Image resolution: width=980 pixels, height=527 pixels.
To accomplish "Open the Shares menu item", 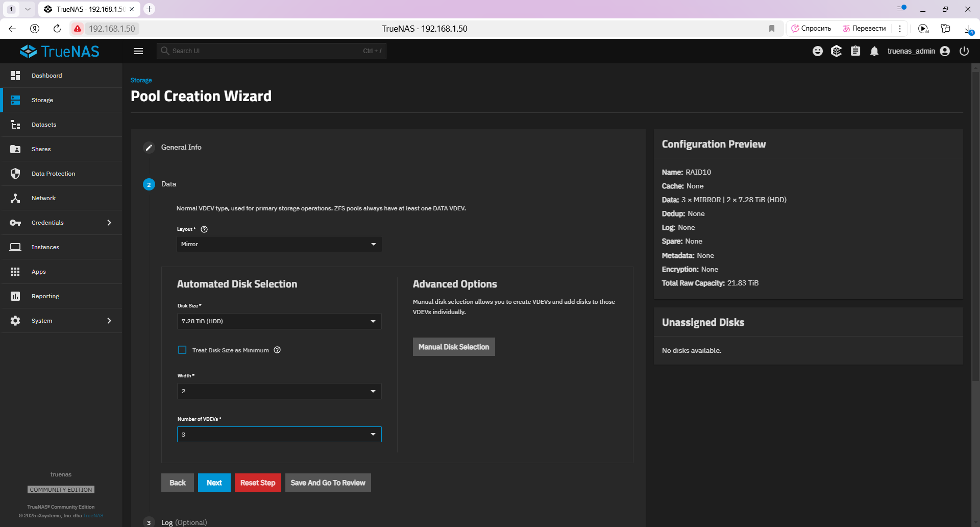I will point(62,149).
